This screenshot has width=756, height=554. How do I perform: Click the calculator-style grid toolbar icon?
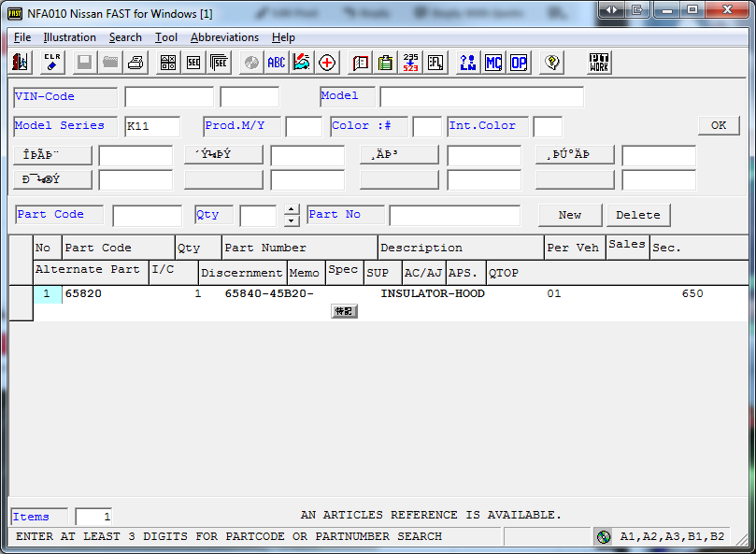[x=168, y=63]
